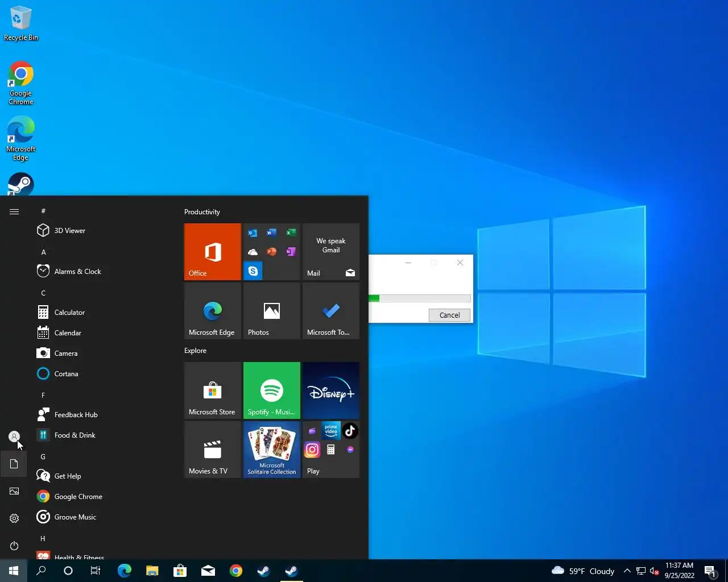The width and height of the screenshot is (728, 582).
Task: Open Chrome from the taskbar
Action: (x=235, y=571)
